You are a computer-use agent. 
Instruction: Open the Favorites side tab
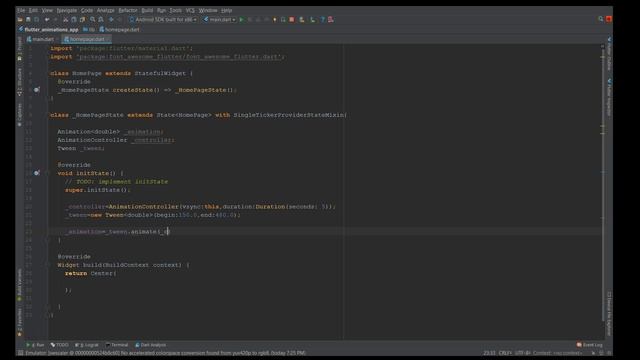(20, 322)
